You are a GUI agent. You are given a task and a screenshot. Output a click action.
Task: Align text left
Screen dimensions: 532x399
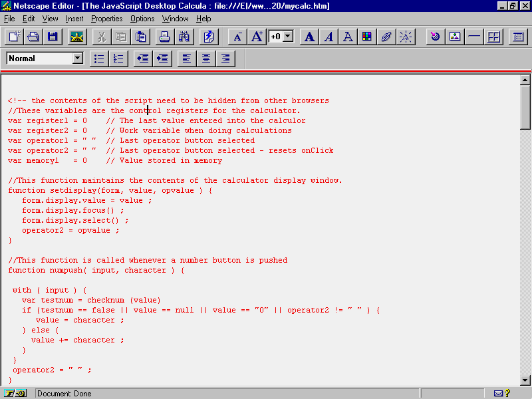pyautogui.click(x=187, y=59)
